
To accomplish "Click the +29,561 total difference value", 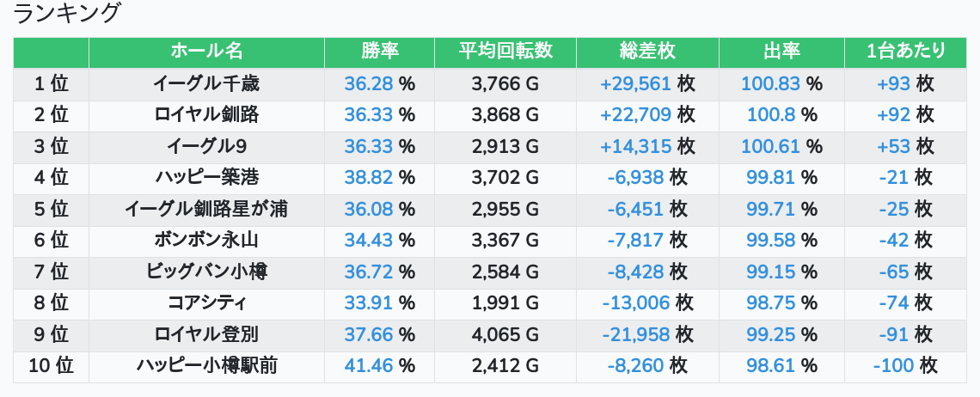I will pos(635,84).
